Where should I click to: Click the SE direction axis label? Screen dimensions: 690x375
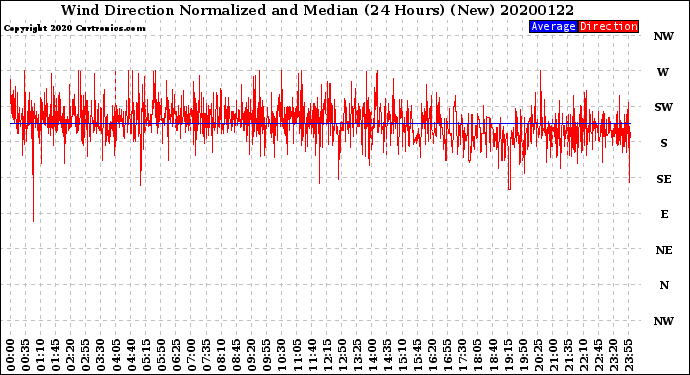[664, 179]
